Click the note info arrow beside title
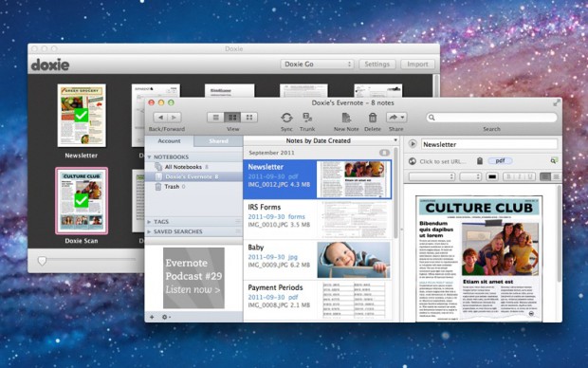This screenshot has height=368, width=588. pos(413,143)
